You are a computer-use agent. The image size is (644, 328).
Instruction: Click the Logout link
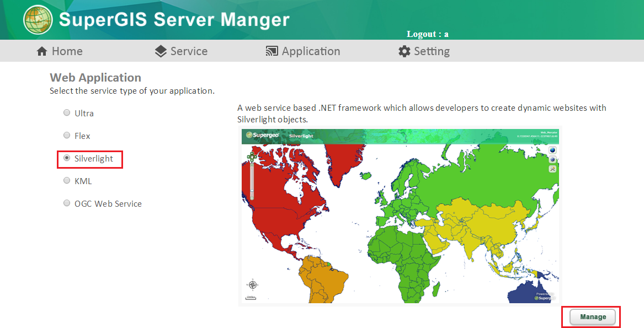pos(427,34)
